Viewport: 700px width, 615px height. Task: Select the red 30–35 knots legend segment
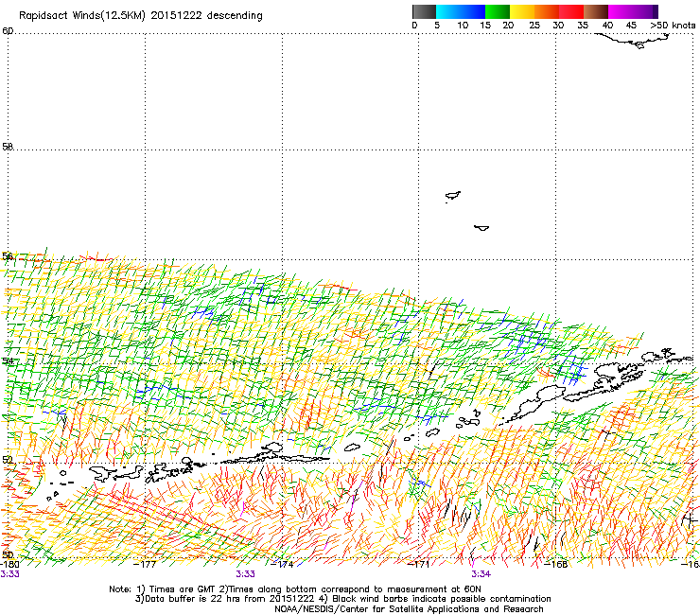pyautogui.click(x=571, y=11)
